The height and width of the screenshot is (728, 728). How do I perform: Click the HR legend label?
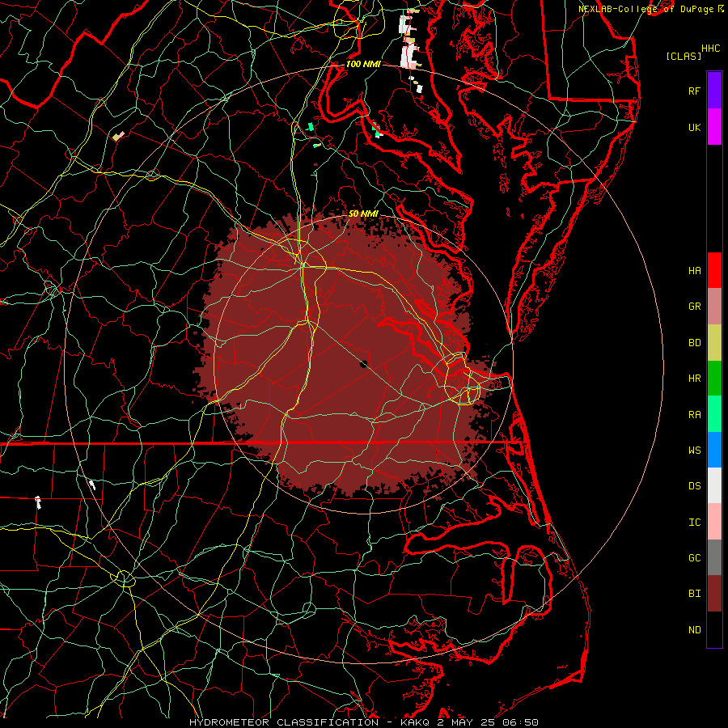pos(694,378)
